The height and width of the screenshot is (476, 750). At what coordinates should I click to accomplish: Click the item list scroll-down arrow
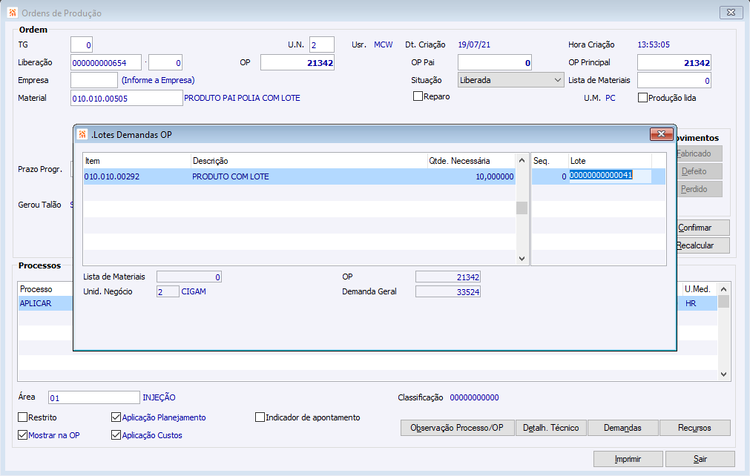click(522, 258)
